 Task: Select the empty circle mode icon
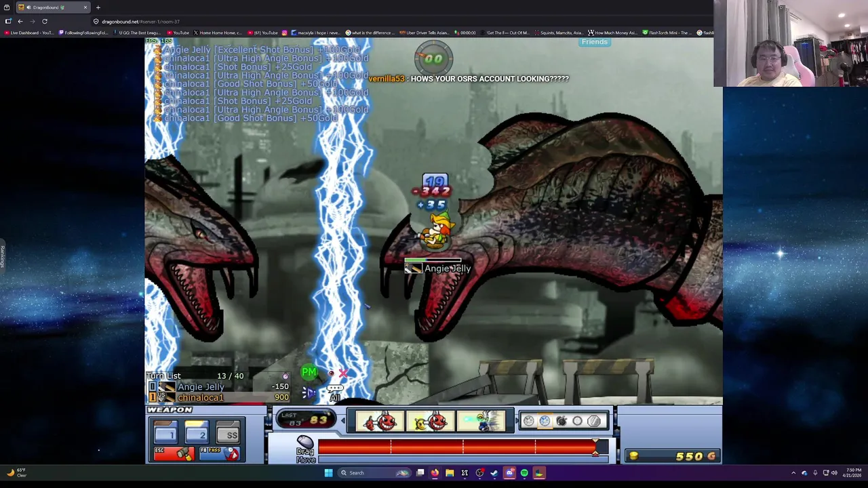(577, 421)
